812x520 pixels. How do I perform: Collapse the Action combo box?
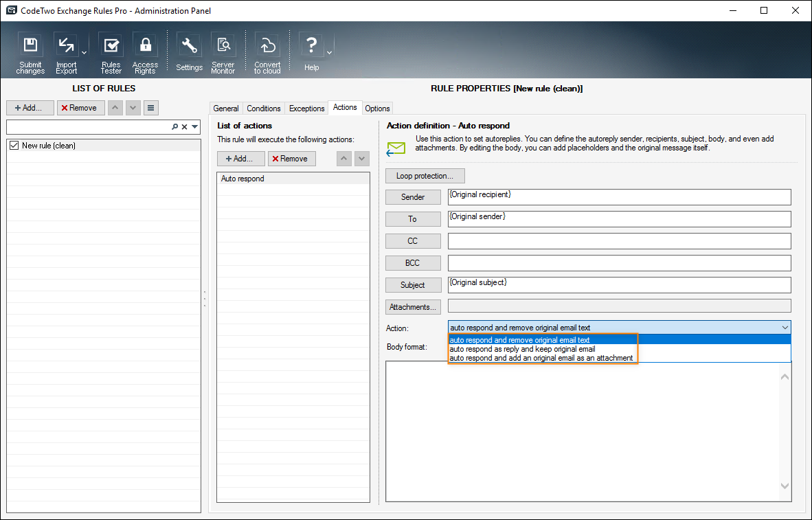pos(785,328)
